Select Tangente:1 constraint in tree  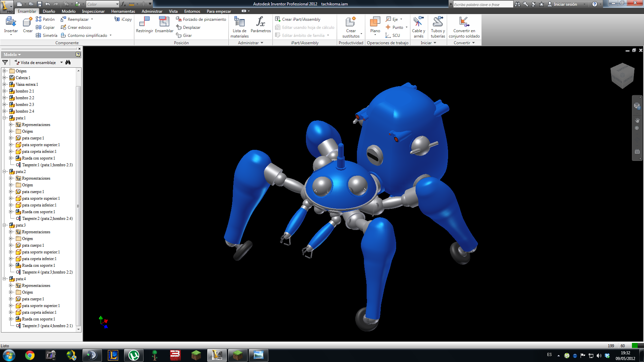pos(47,165)
